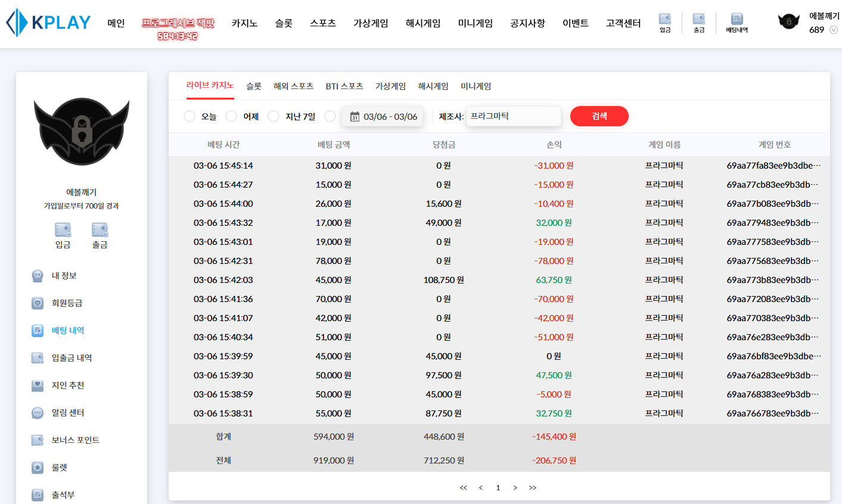Viewport: 842px width, 504px height.
Task: Select the 어제 radio button
Action: (x=231, y=116)
